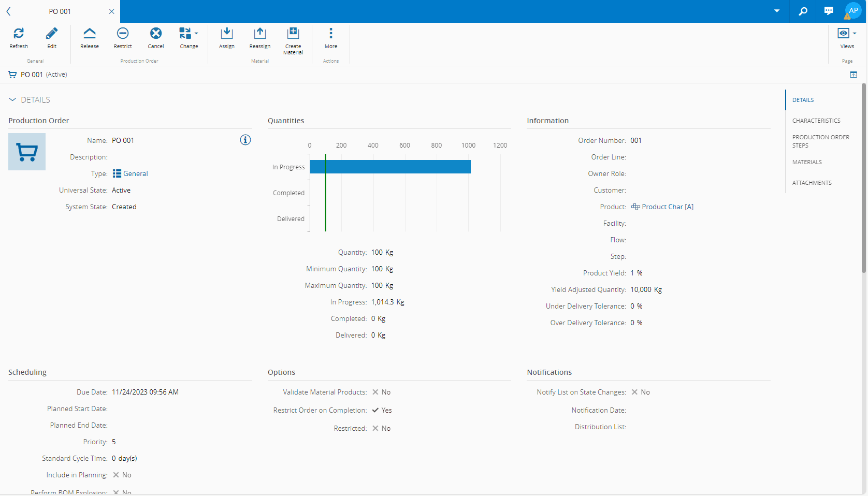Click the Reassign material icon

tap(259, 34)
